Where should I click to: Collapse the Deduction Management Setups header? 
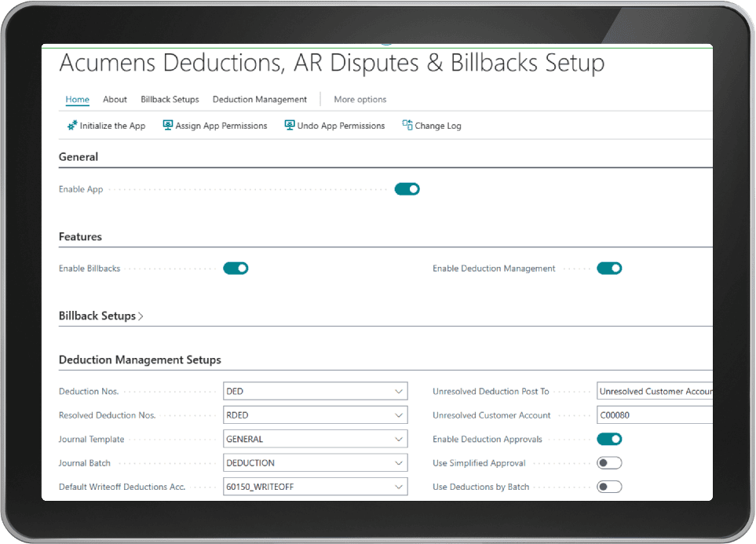[140, 360]
